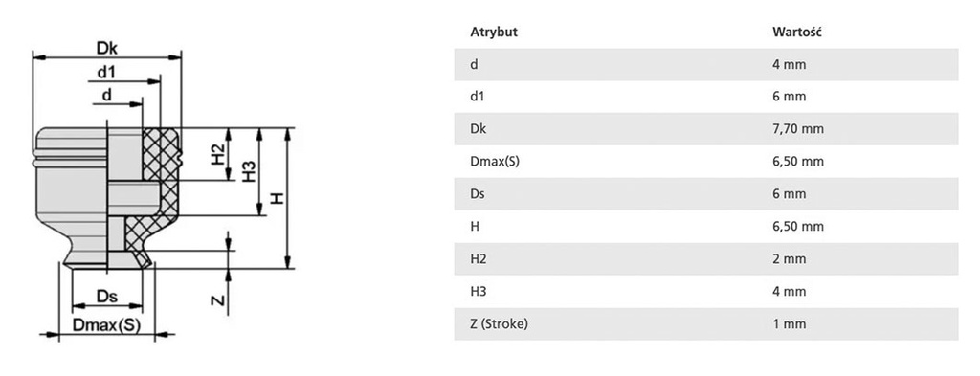Select the d1 value 6 mm
This screenshot has height=376, width=980.
(x=790, y=97)
